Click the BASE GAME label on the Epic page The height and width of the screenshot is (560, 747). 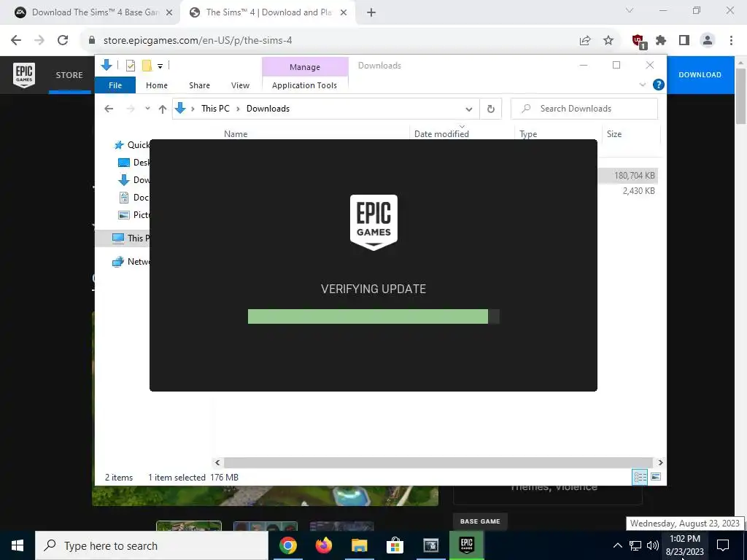click(x=480, y=521)
